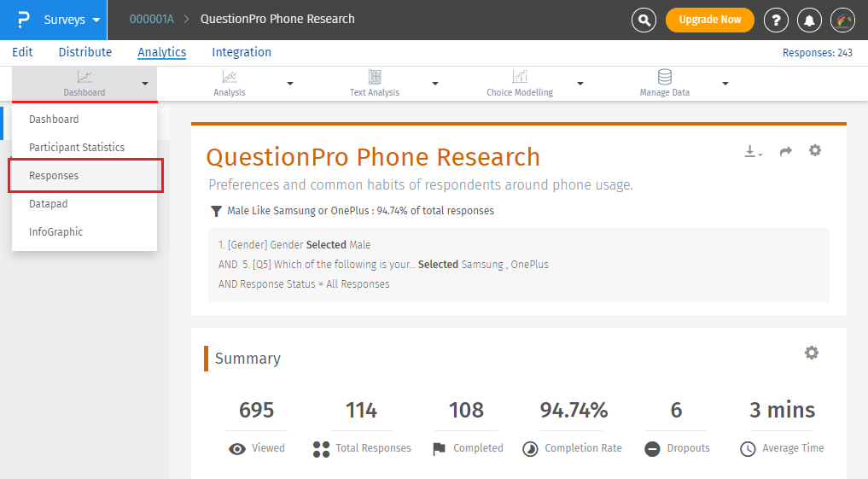Image resolution: width=868 pixels, height=479 pixels.
Task: Open the help question mark icon
Action: pyautogui.click(x=776, y=20)
